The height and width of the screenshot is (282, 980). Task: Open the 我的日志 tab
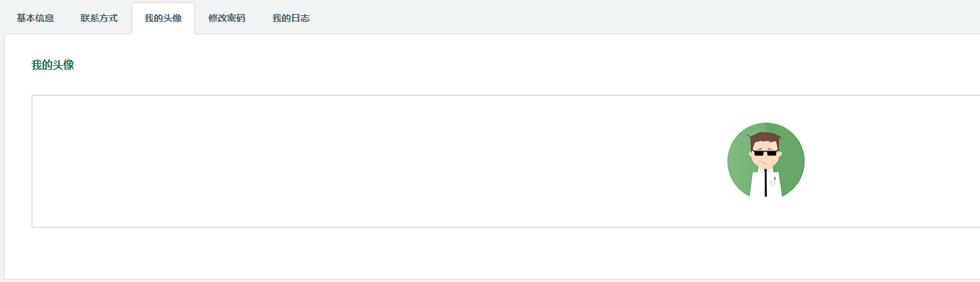(291, 18)
